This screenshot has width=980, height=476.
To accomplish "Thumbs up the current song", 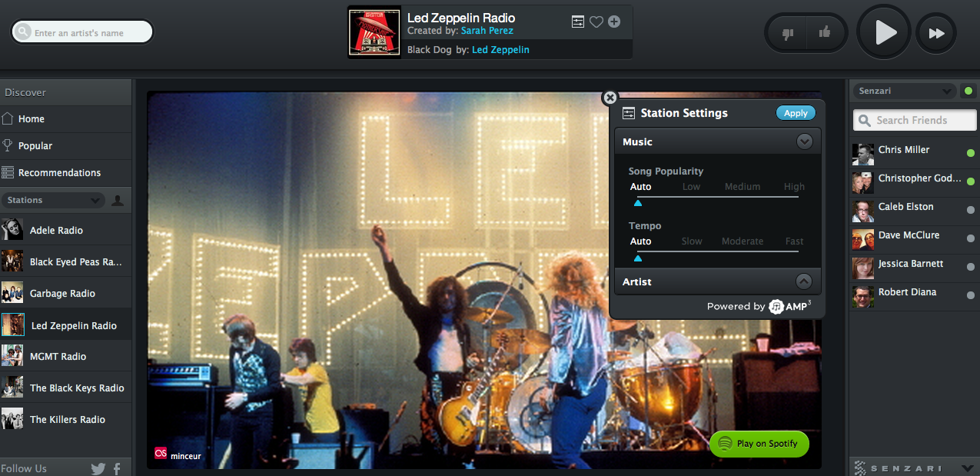I will coord(825,32).
